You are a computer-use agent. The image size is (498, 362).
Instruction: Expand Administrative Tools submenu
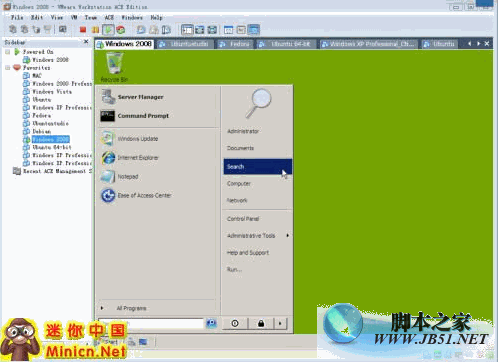click(x=258, y=236)
